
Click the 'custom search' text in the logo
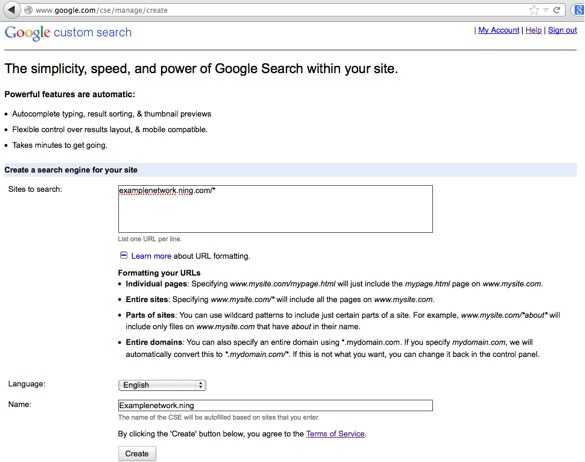[x=93, y=32]
